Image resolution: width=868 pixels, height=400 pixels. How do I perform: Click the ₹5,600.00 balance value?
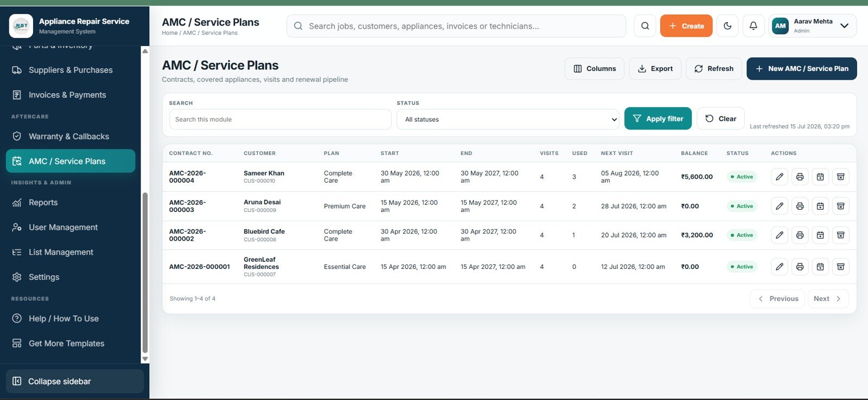tap(697, 177)
